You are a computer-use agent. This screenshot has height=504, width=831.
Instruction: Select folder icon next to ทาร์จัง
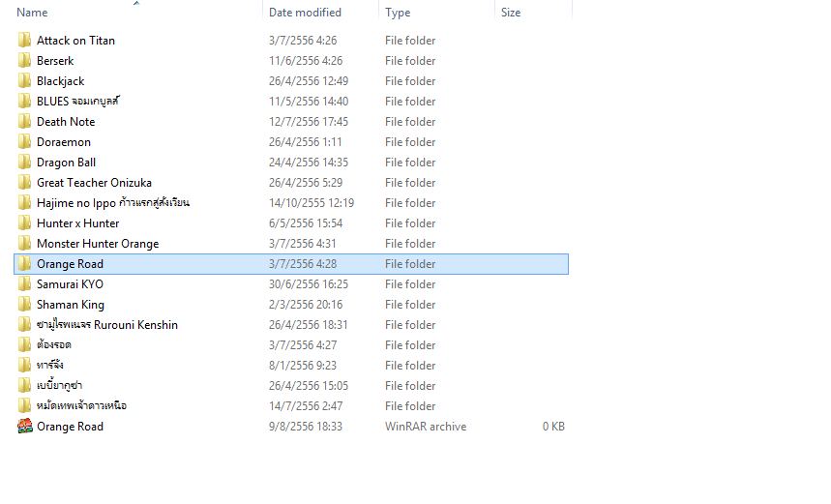pos(24,365)
